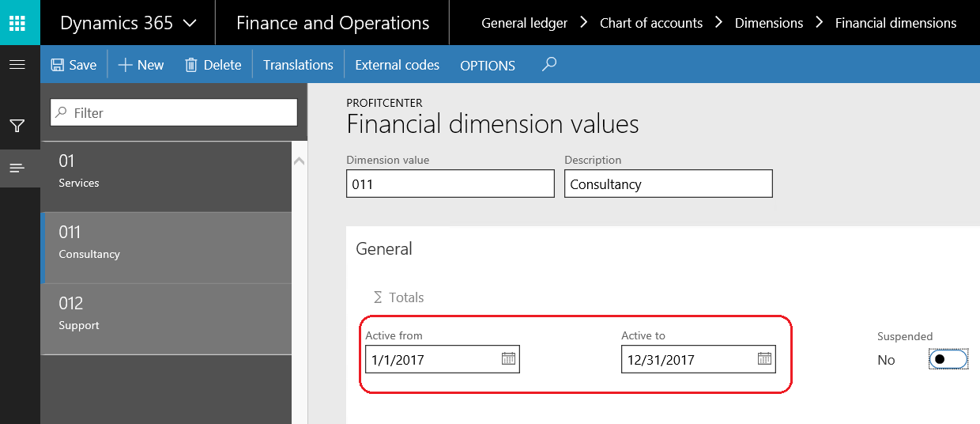Select the 012 Support list item
The height and width of the screenshot is (424, 980).
click(x=166, y=319)
